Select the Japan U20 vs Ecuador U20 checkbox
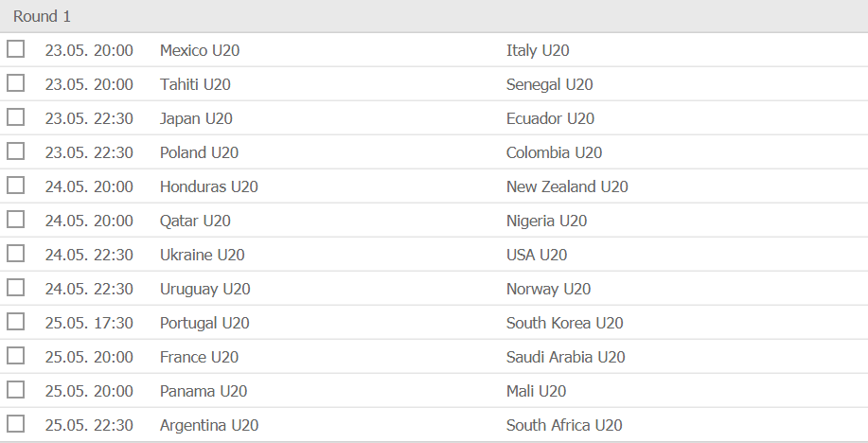Screen dimensions: 868x443 (x=15, y=116)
